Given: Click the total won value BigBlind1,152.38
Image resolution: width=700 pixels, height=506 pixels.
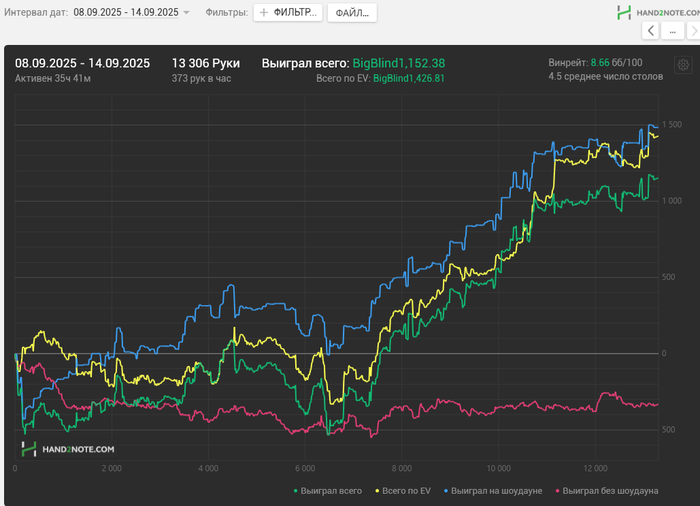Looking at the screenshot, I should pos(399,63).
